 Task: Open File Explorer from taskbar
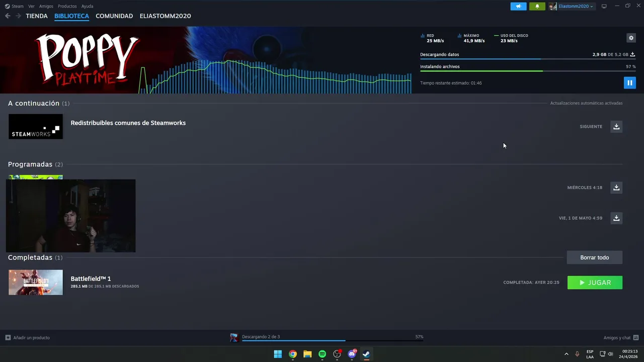click(307, 354)
